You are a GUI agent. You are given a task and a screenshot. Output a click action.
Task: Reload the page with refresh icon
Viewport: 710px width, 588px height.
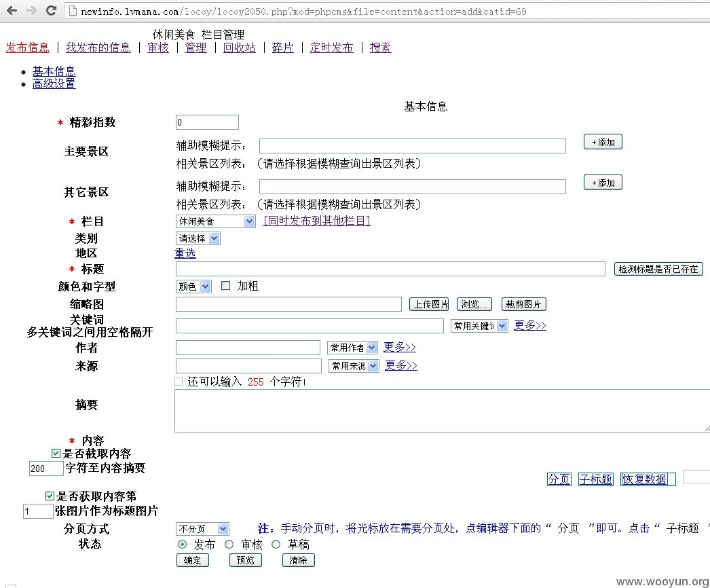coord(51,10)
